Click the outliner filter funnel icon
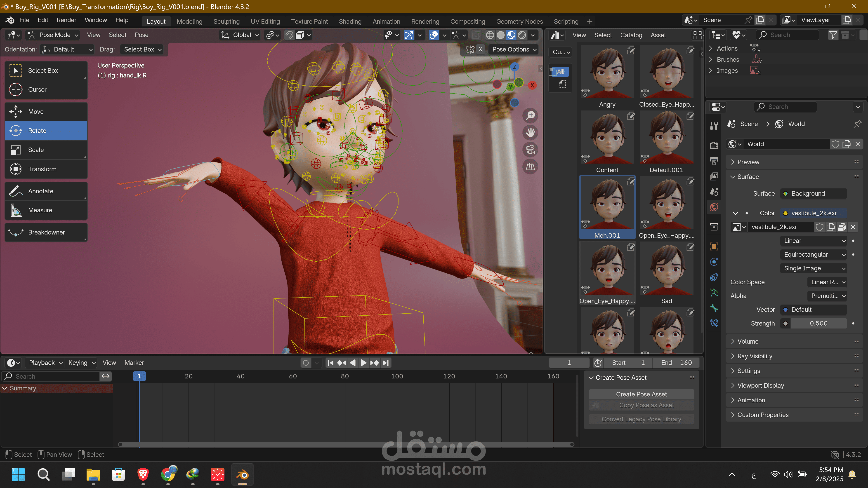Screen dimensions: 868x488 point(833,35)
